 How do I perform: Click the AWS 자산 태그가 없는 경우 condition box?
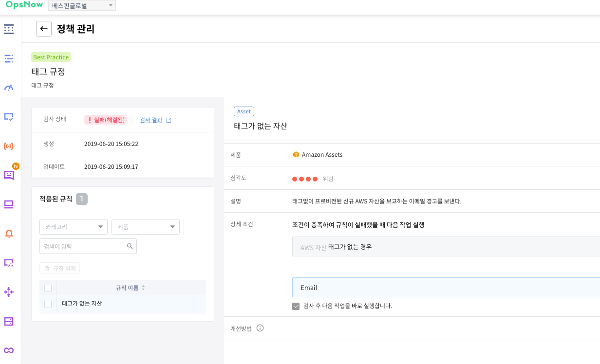click(x=446, y=247)
